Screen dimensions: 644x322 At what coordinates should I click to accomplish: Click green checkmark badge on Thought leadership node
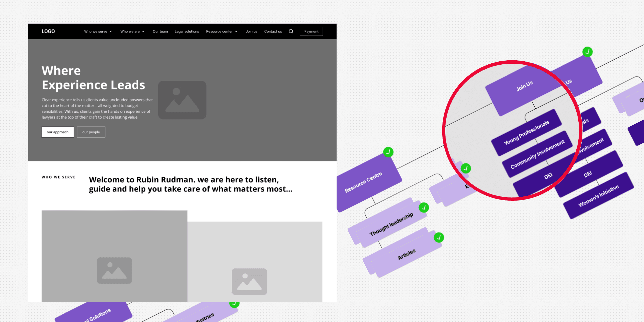424,208
